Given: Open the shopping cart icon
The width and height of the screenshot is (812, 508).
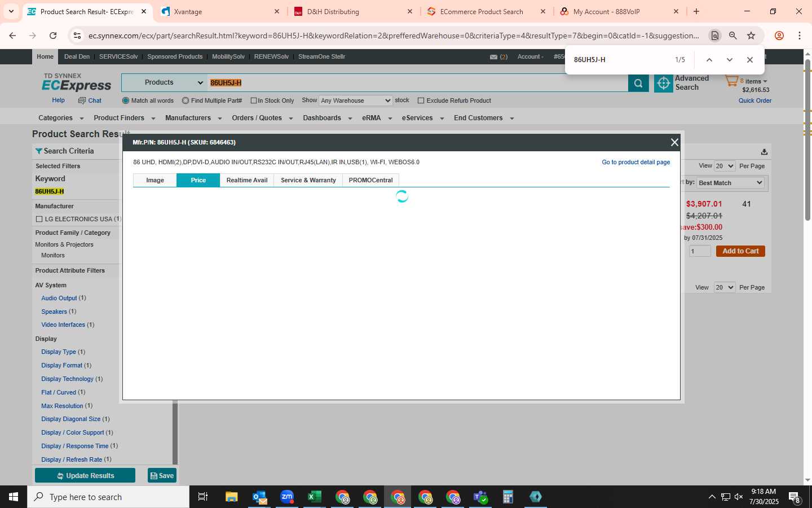Looking at the screenshot, I should click(731, 82).
